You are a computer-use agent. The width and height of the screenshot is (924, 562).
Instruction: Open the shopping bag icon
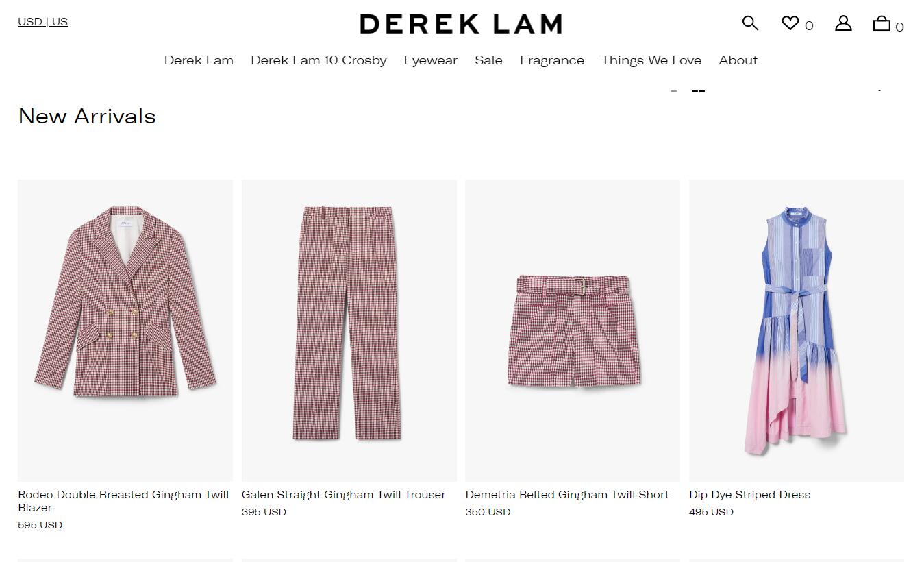click(x=882, y=23)
